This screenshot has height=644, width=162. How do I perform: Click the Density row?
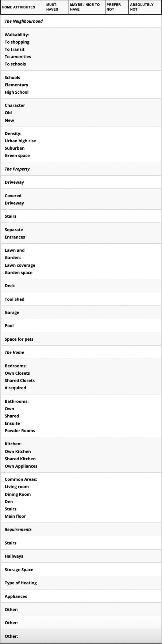pyautogui.click(x=81, y=145)
